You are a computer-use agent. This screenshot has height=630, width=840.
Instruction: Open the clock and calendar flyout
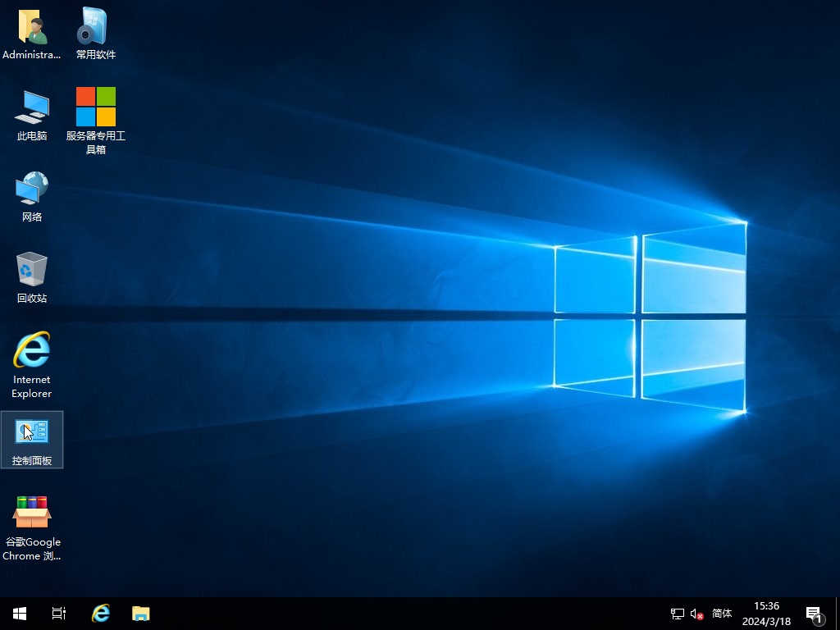pos(766,614)
